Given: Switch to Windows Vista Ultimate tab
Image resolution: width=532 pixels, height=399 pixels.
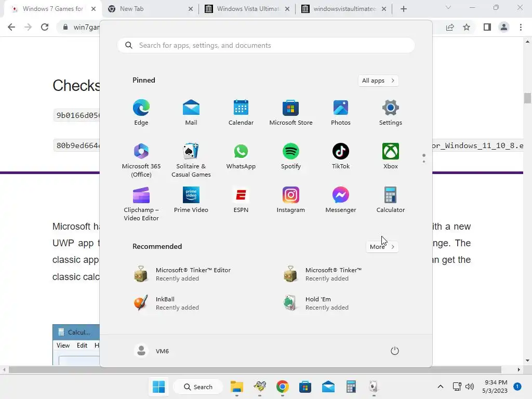Looking at the screenshot, I should pos(247,9).
